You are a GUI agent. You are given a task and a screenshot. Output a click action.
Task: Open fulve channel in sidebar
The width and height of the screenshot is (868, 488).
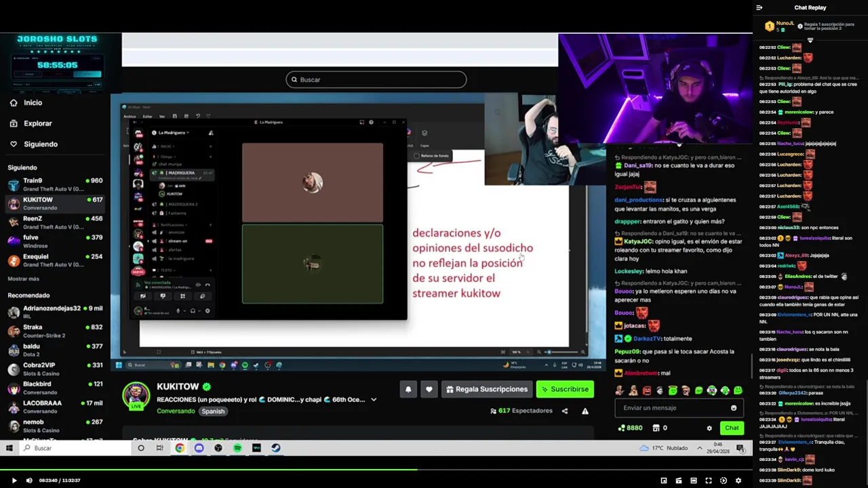click(55, 241)
